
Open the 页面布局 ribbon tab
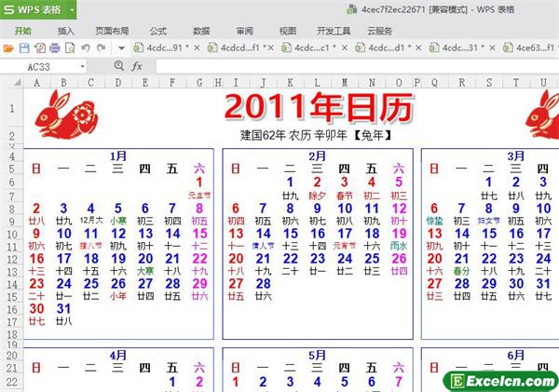click(112, 31)
